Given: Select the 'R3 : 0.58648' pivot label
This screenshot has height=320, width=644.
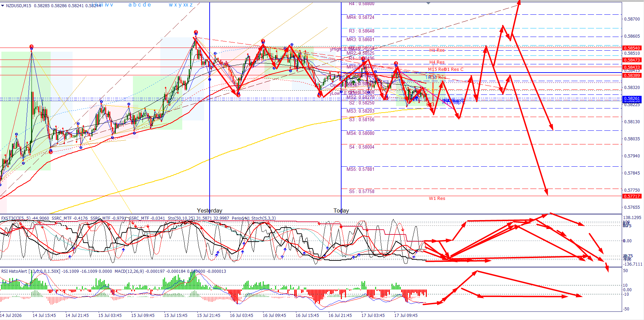Looking at the screenshot, I should tap(361, 31).
